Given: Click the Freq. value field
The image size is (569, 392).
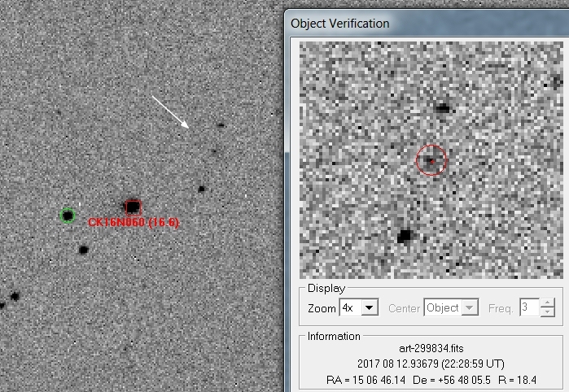Looking at the screenshot, I should click(x=529, y=307).
